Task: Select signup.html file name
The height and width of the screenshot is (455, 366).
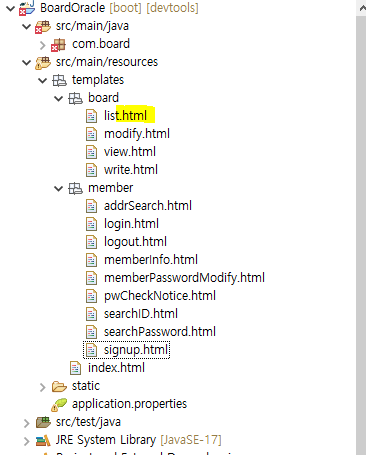Action: coord(136,350)
